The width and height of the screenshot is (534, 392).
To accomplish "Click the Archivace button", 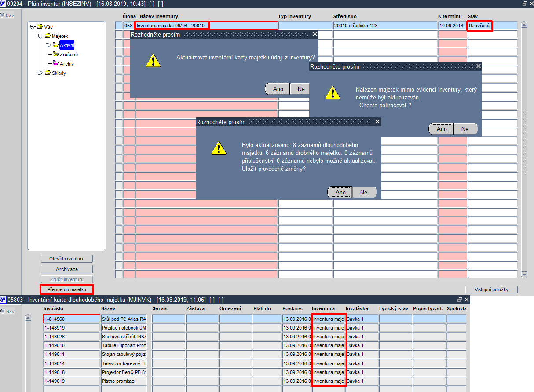I will (x=67, y=269).
